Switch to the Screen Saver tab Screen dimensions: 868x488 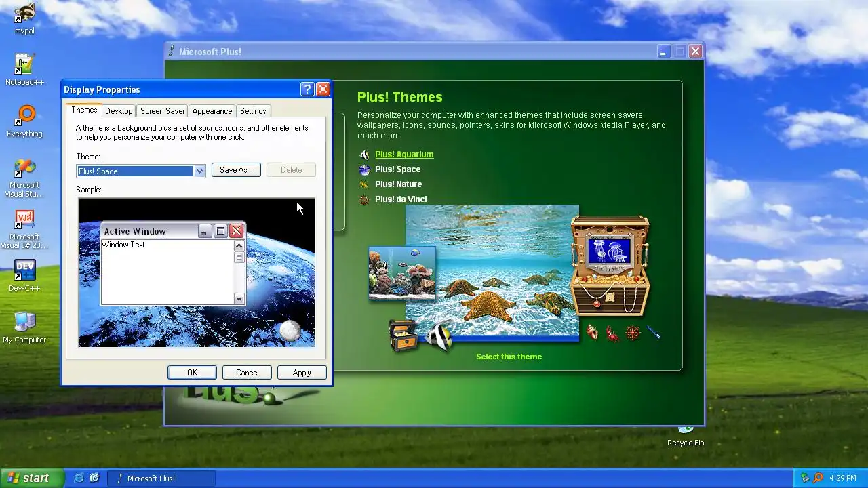point(163,111)
